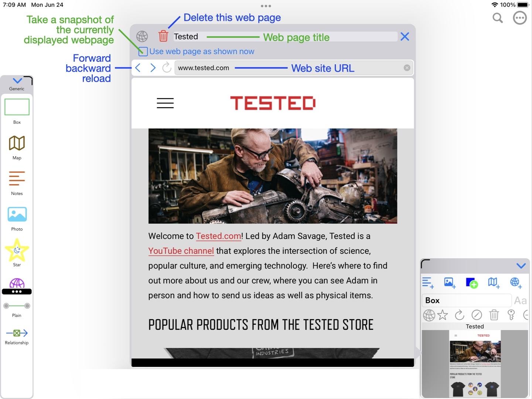Select the Star shape in palette

coord(17,250)
